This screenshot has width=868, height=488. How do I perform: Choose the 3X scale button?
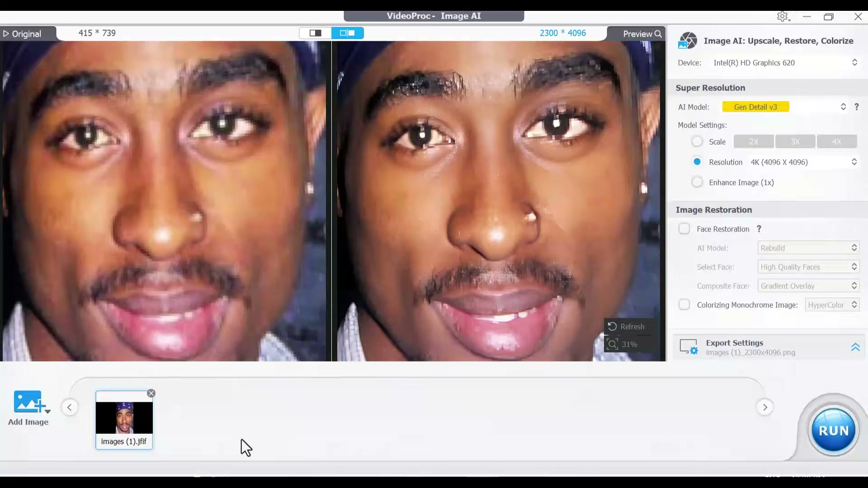[795, 141]
